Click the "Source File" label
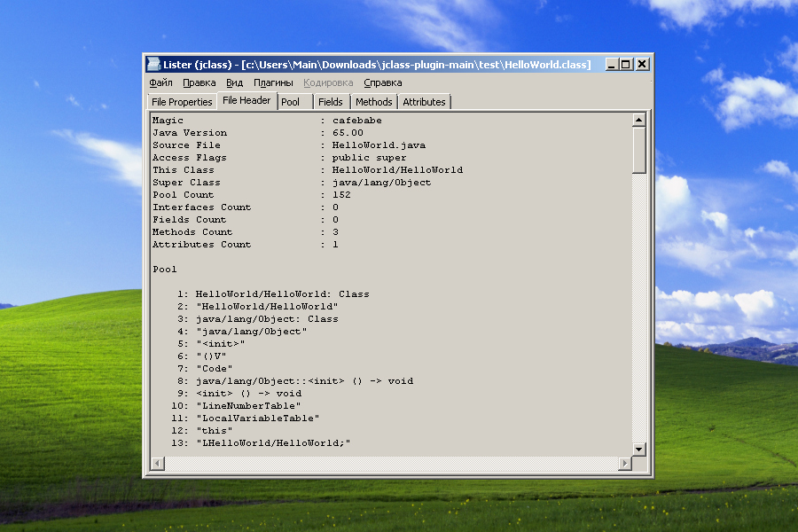The height and width of the screenshot is (532, 798). point(186,145)
